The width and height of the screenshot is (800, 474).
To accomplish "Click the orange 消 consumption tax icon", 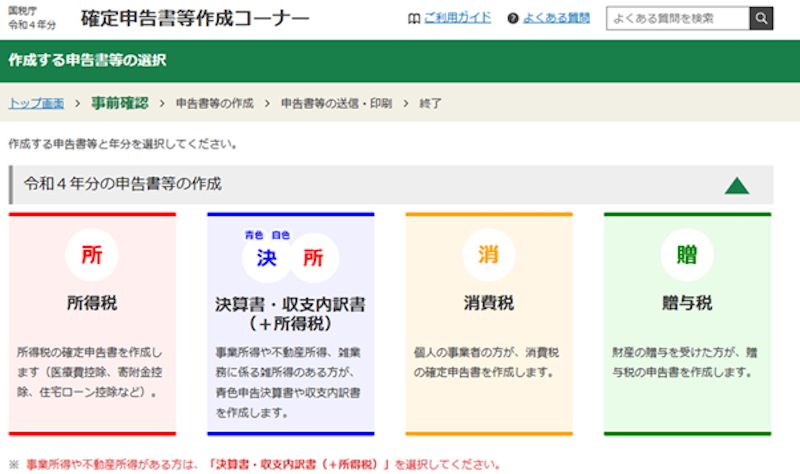I will (488, 255).
